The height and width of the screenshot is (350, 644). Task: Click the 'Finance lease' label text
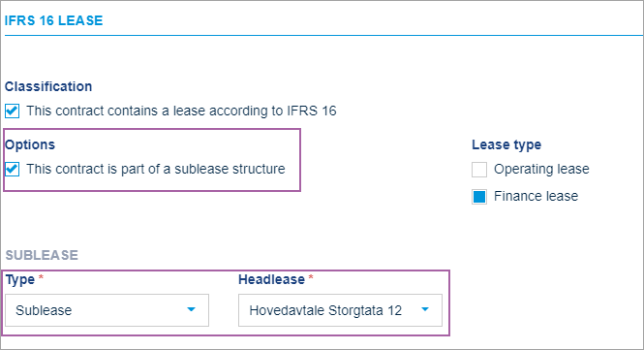point(536,196)
